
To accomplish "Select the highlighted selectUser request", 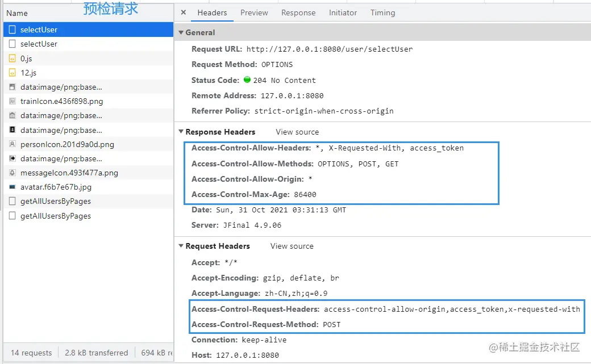I will 88,30.
